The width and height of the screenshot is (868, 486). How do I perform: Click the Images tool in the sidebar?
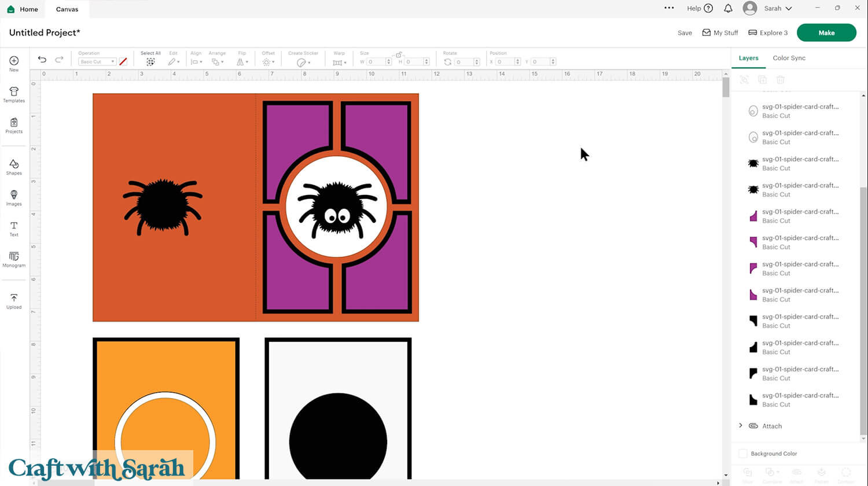click(13, 197)
